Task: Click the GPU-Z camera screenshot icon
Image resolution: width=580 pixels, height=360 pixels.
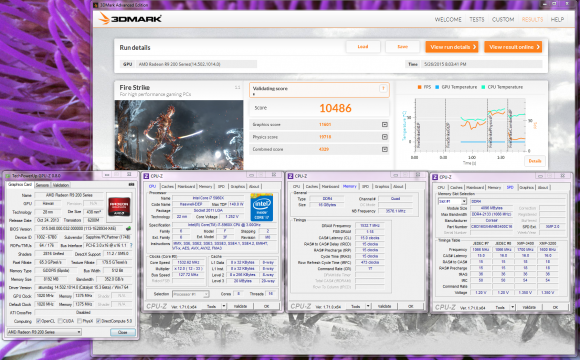Action: tap(131, 184)
